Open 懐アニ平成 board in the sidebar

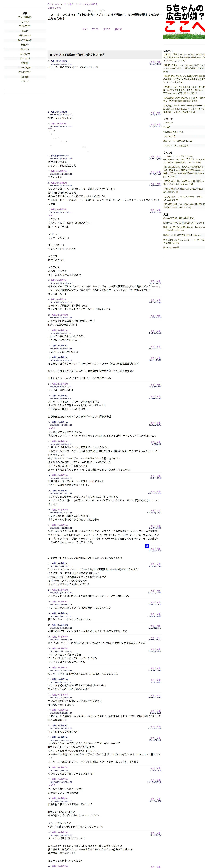(x=25, y=58)
